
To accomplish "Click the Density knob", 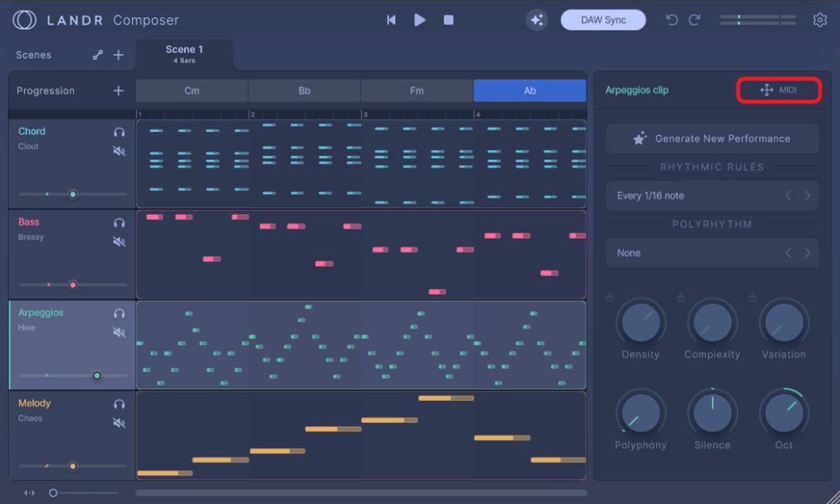I will click(641, 323).
